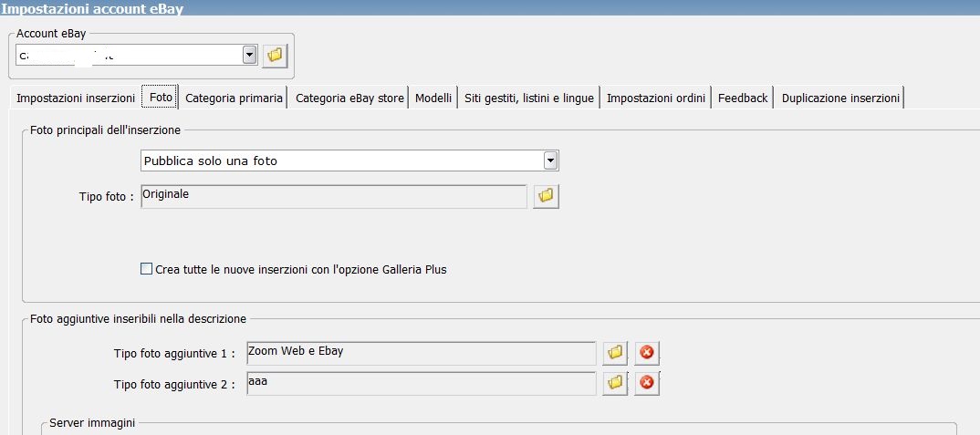The height and width of the screenshot is (435, 980).
Task: Select the Foto tab
Action: click(161, 98)
